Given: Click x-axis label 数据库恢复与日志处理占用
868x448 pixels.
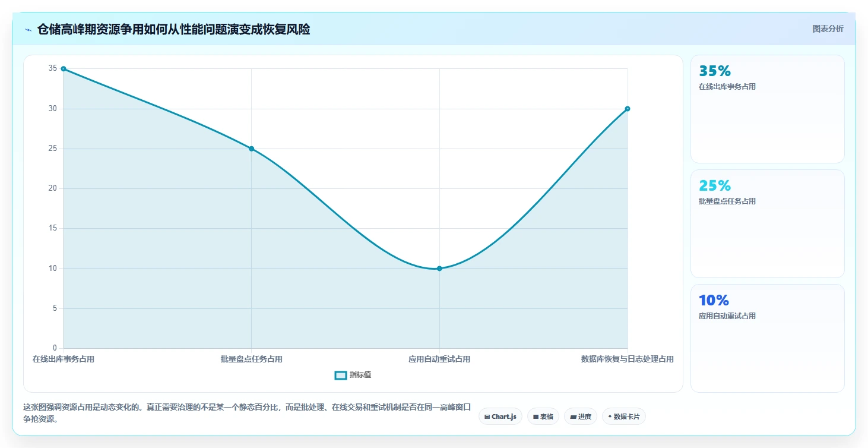Looking at the screenshot, I should coord(628,359).
